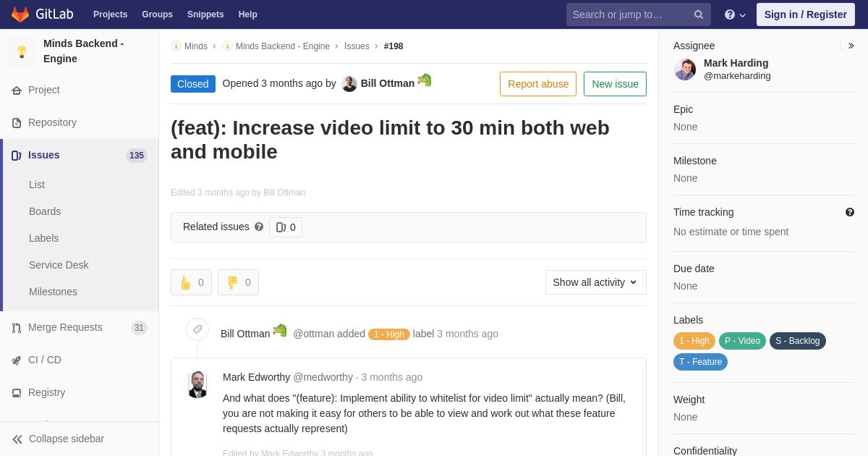Viewport: 868px width, 456px height.
Task: Open Labels in sidebar
Action: (43, 238)
